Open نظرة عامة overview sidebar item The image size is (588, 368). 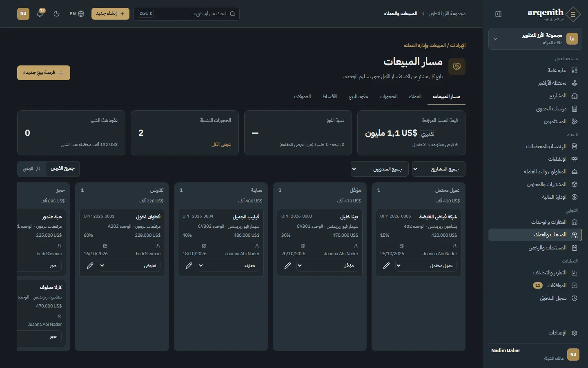535,70
